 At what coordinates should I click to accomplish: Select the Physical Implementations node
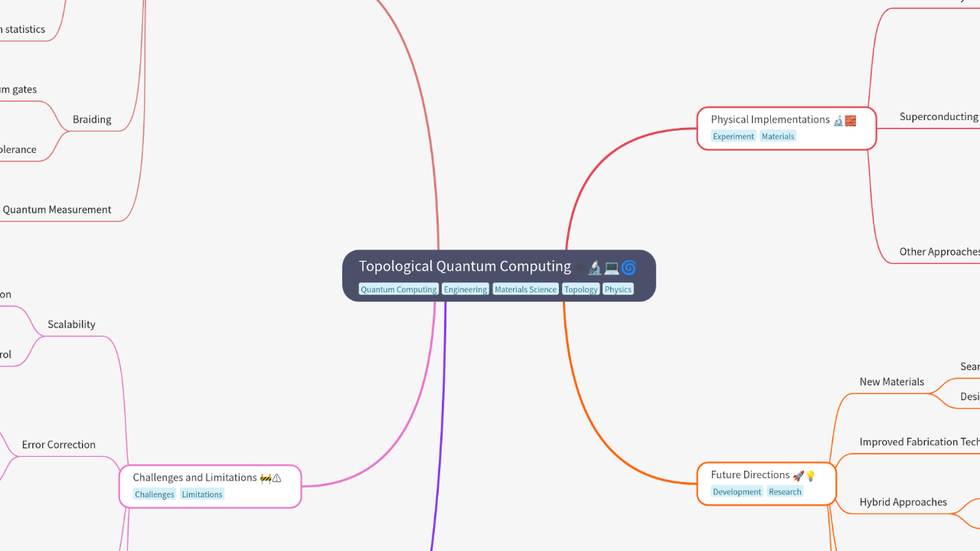point(786,128)
